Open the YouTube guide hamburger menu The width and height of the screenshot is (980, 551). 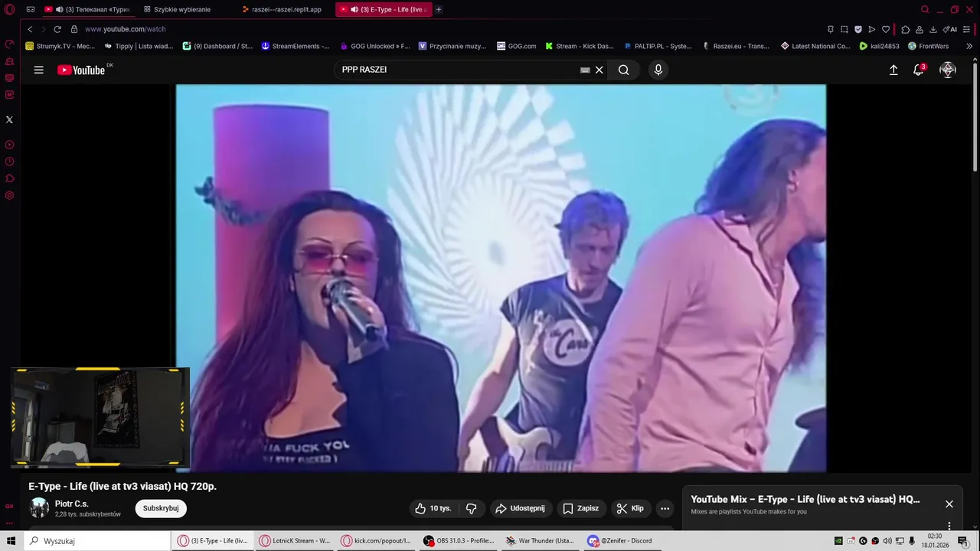(38, 70)
